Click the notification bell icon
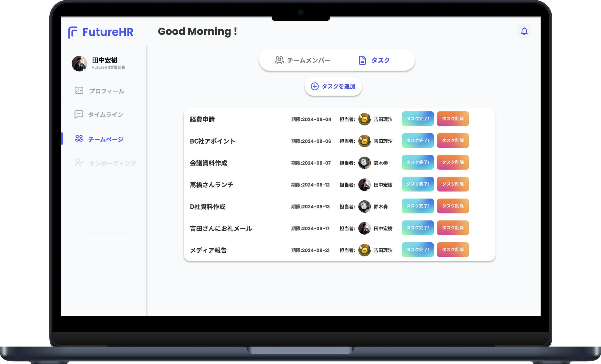Image resolution: width=601 pixels, height=364 pixels. pyautogui.click(x=524, y=31)
